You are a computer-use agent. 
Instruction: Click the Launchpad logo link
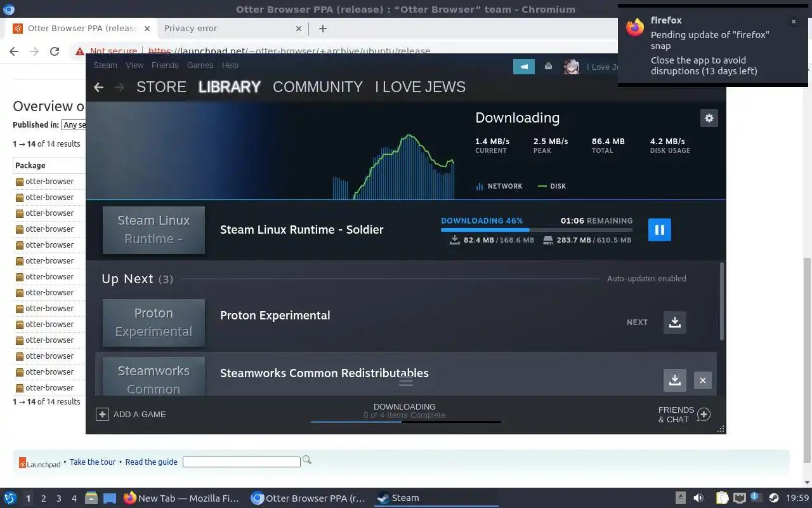click(39, 464)
